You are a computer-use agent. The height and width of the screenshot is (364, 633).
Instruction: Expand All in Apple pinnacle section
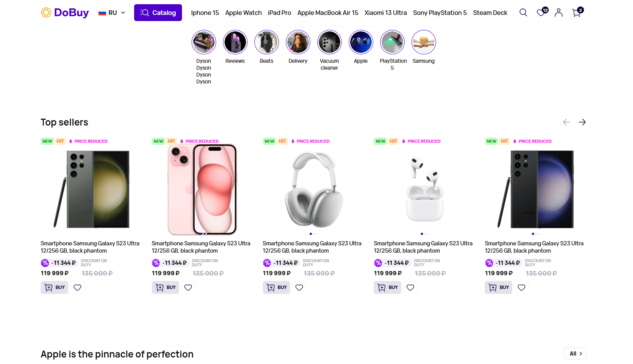575,354
